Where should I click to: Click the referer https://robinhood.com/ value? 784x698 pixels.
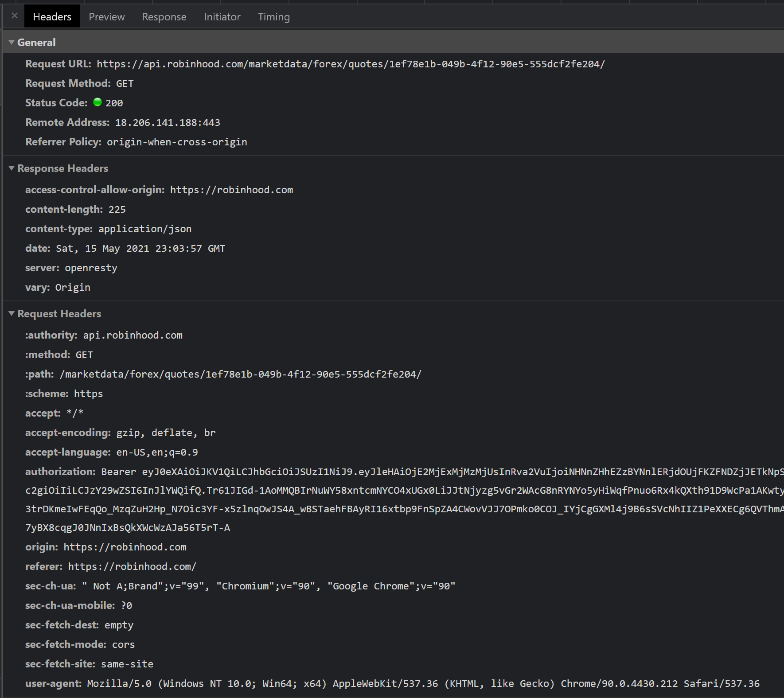[132, 566]
